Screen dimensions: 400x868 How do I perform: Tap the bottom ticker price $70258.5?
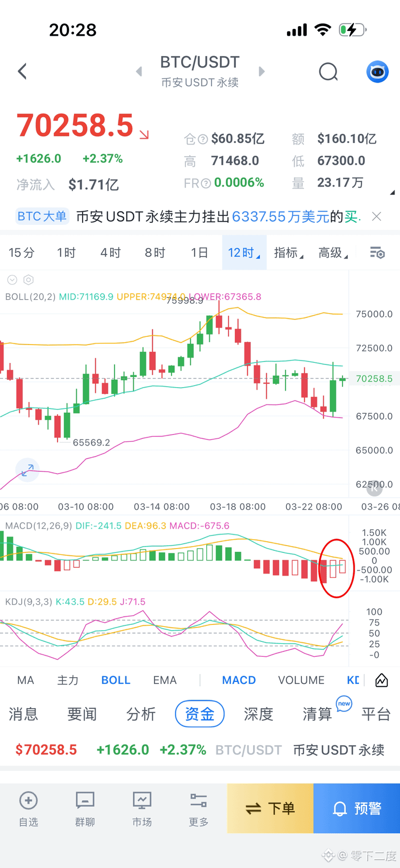coord(46,750)
